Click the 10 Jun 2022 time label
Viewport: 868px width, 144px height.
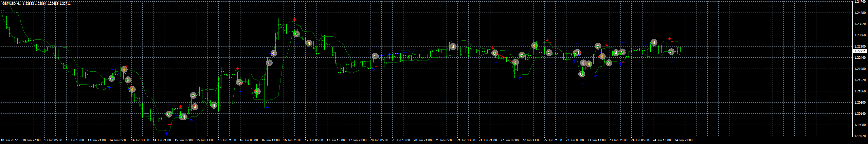pos(9,140)
